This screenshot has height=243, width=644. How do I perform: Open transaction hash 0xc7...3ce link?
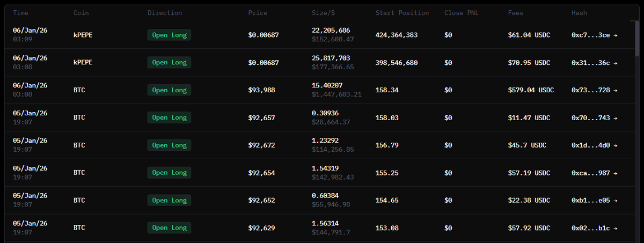pos(594,35)
